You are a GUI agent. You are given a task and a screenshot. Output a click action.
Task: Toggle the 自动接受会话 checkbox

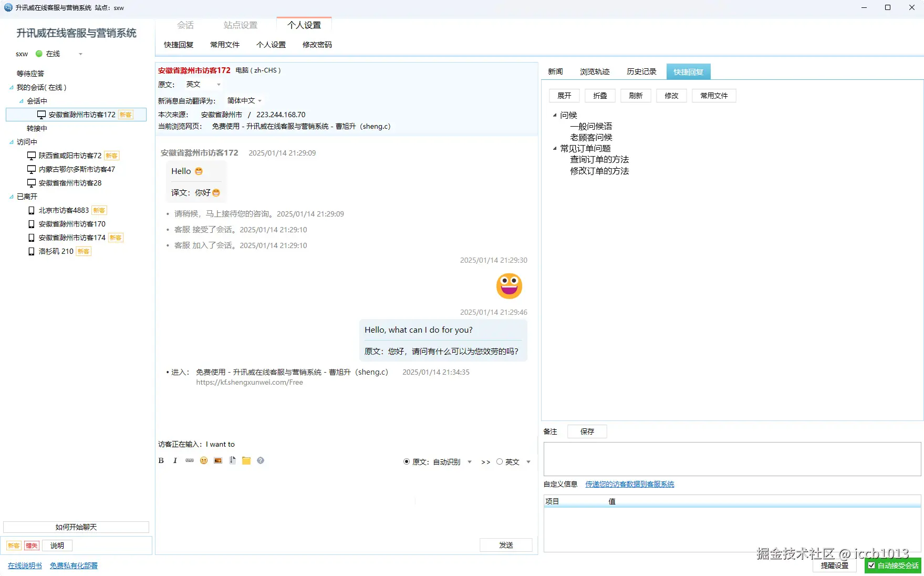tap(871, 565)
